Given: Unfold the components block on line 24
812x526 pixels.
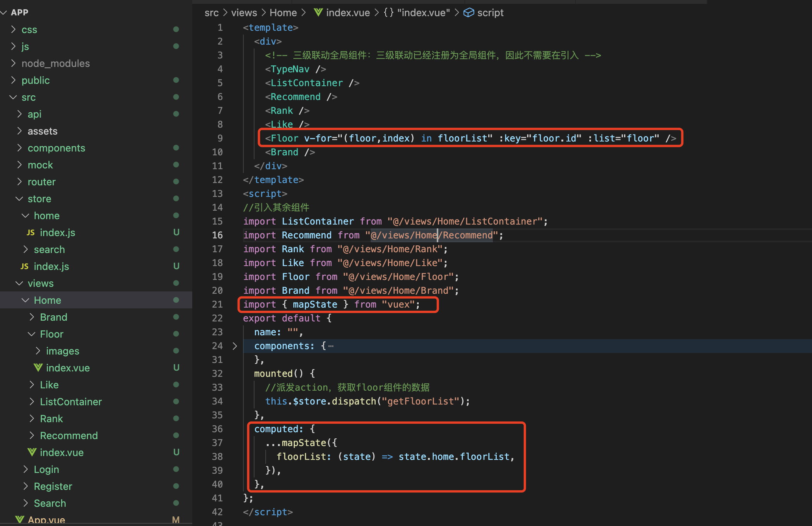Looking at the screenshot, I should [235, 346].
